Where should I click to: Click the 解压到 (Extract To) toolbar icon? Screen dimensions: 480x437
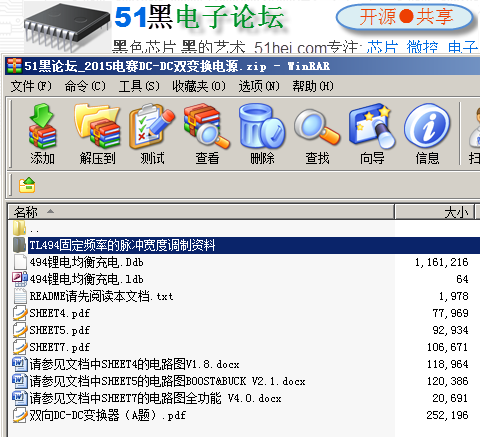coord(97,126)
